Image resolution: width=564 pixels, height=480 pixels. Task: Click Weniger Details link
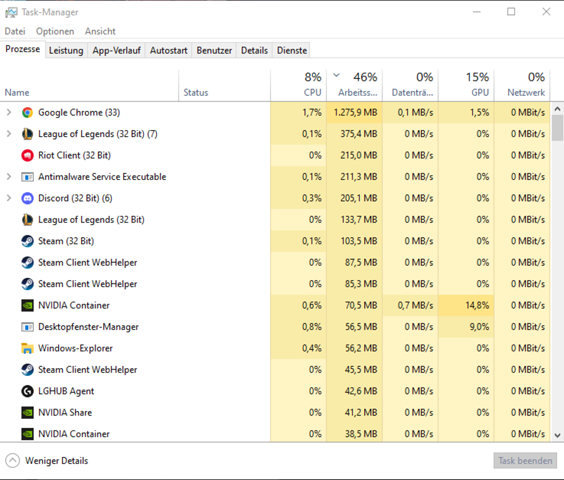tap(56, 461)
